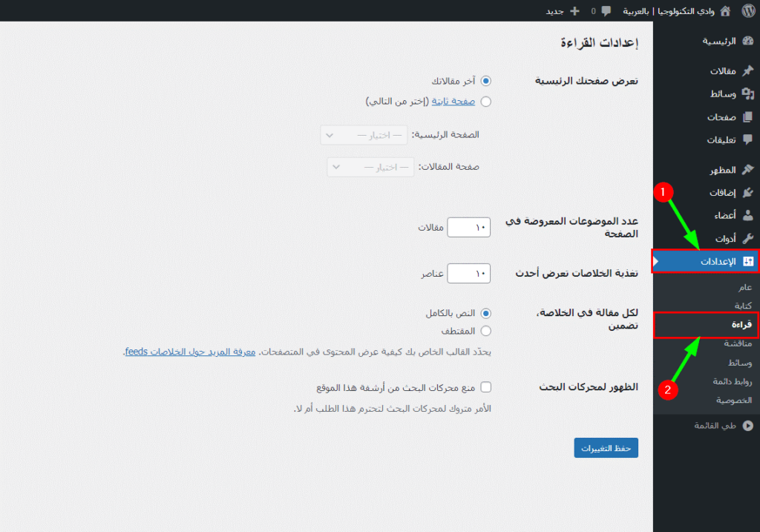The height and width of the screenshot is (532, 760).
Task: Open the معرفة المزيد حول الخلاصات feeds link
Action: click(189, 352)
